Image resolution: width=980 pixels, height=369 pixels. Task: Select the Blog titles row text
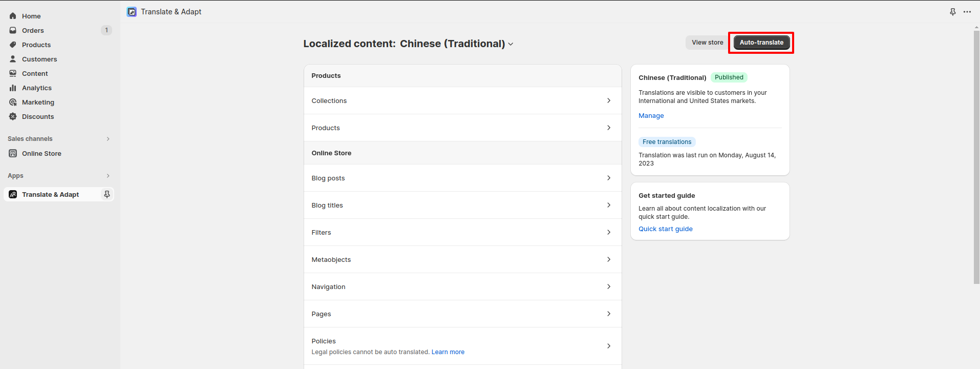[x=327, y=206]
